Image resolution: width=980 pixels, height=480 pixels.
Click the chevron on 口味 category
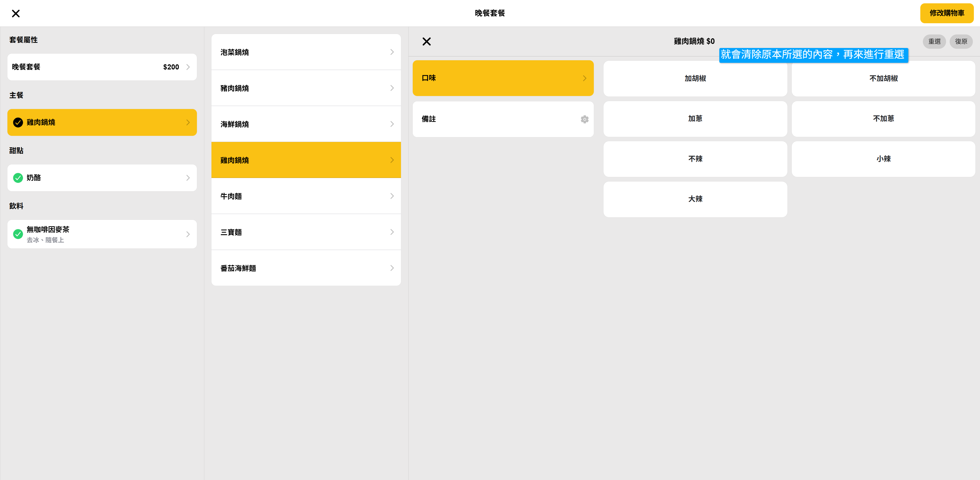(584, 78)
